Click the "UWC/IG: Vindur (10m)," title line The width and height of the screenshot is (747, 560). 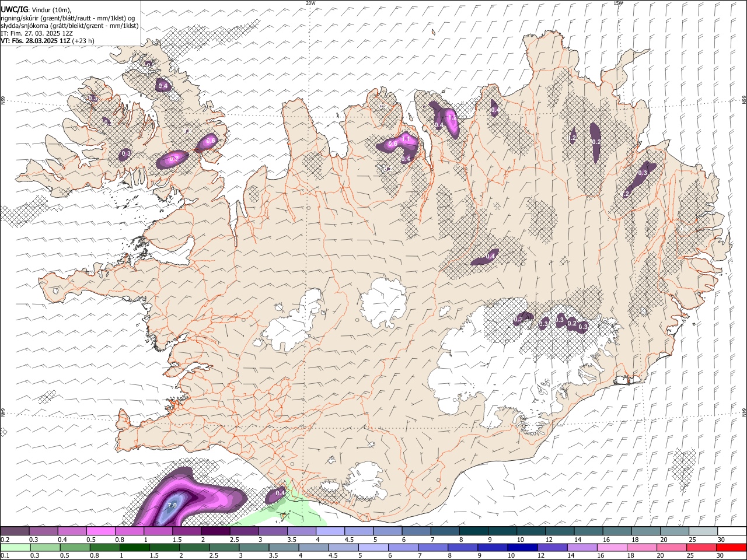click(x=36, y=10)
